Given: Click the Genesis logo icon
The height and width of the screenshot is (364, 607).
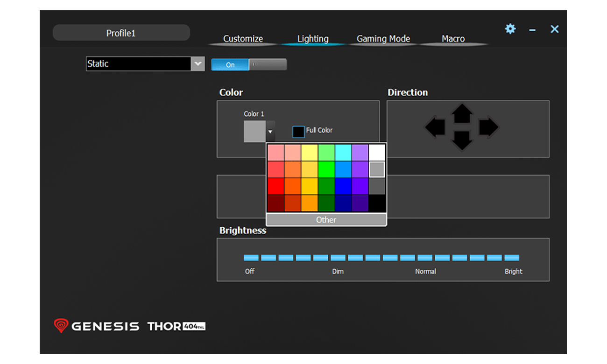Looking at the screenshot, I should (61, 325).
